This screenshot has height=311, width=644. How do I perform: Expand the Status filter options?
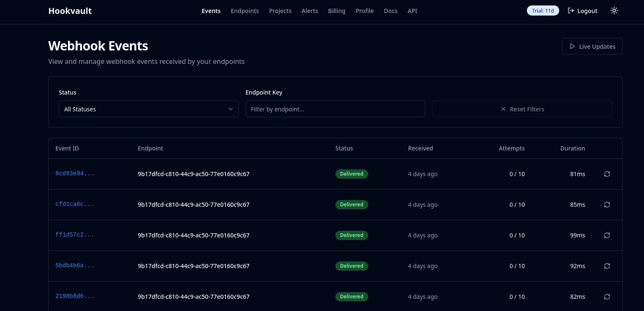pyautogui.click(x=149, y=109)
